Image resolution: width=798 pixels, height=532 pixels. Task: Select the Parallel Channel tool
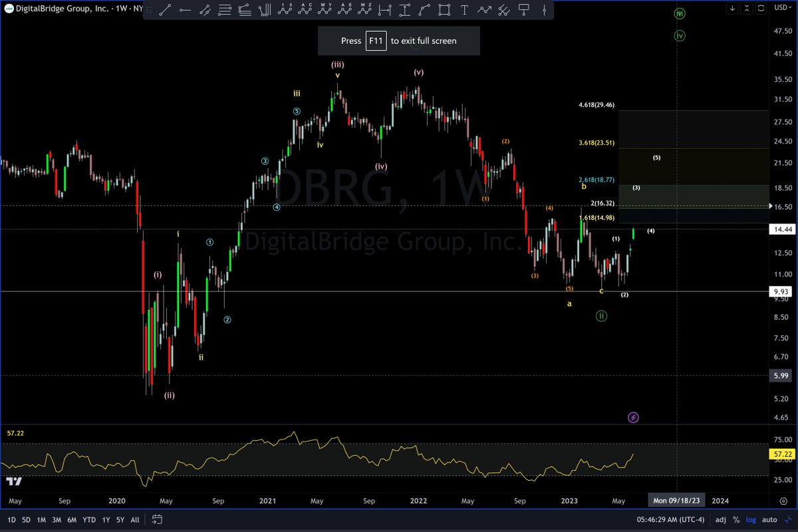tap(504, 9)
